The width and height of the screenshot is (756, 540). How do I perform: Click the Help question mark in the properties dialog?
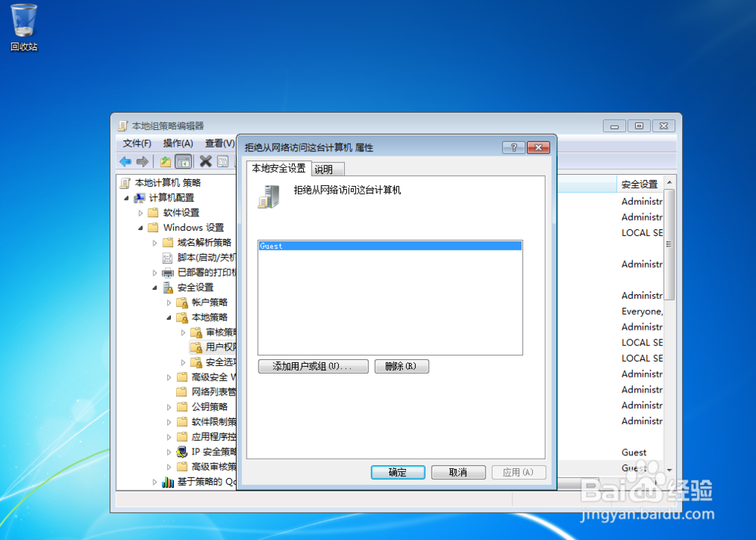(x=513, y=147)
